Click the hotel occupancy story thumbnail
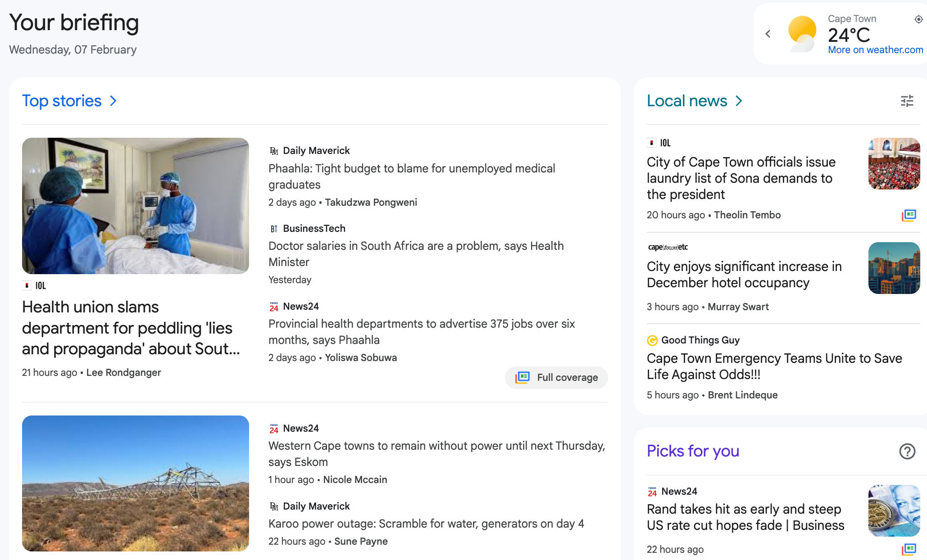 pyautogui.click(x=894, y=267)
